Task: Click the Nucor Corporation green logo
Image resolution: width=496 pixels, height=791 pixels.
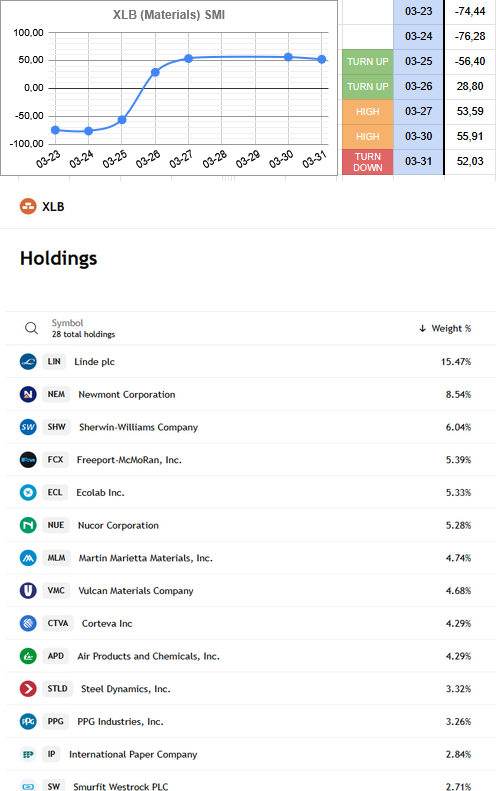Action: click(28, 525)
